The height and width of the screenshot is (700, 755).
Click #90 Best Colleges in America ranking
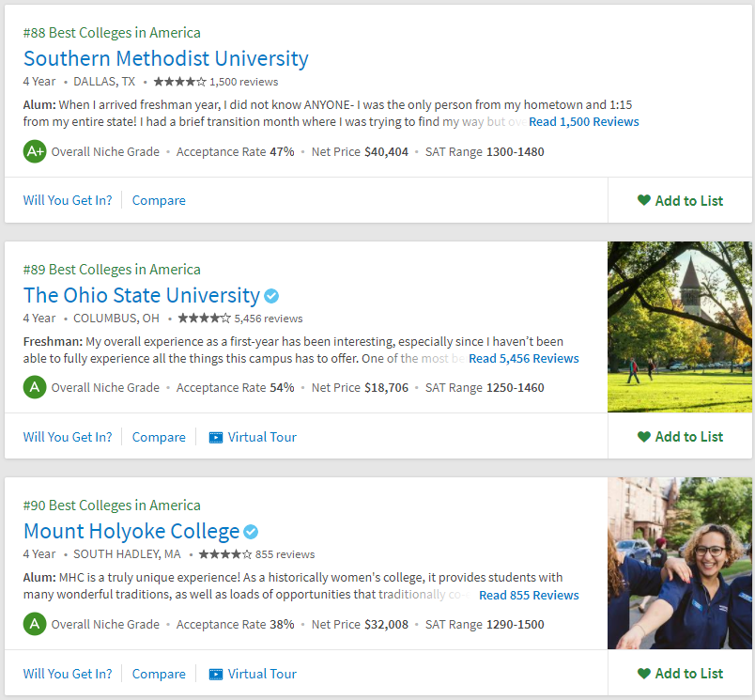point(112,506)
